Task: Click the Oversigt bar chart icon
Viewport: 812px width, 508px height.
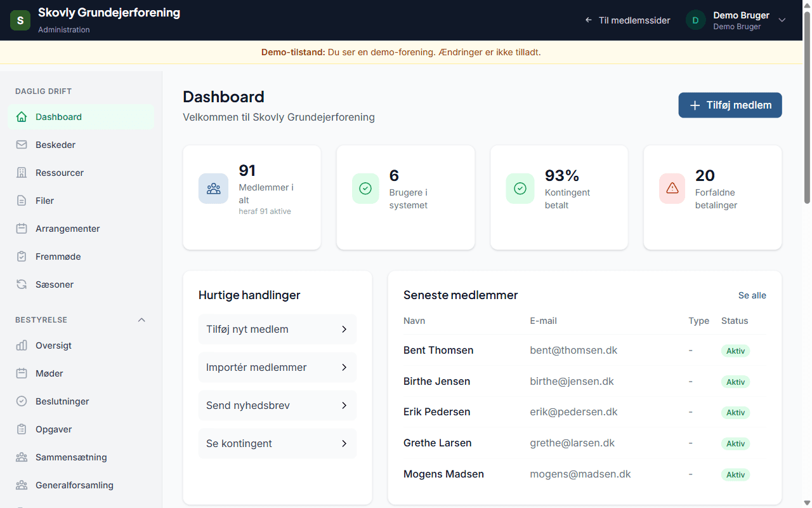Action: pyautogui.click(x=22, y=345)
